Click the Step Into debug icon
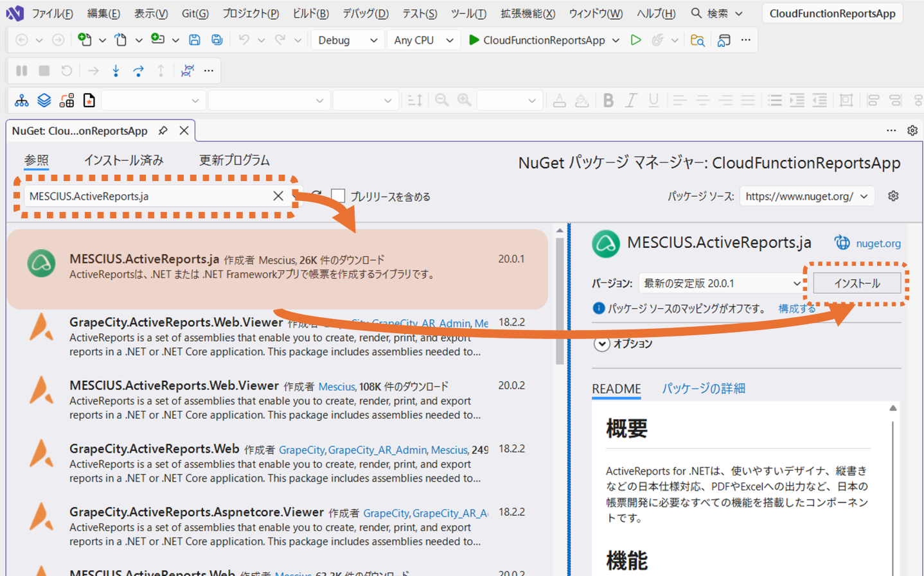Viewport: 924px width, 576px height. 116,71
